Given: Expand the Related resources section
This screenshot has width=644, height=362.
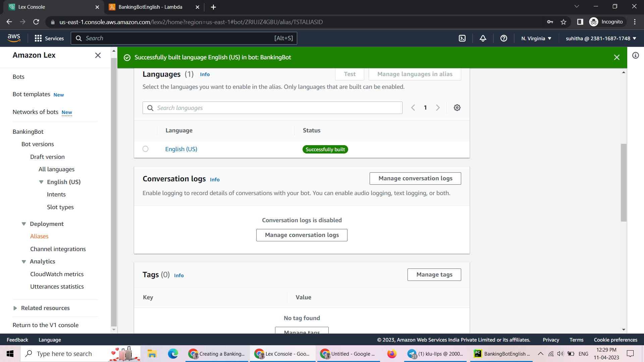Looking at the screenshot, I should click(15, 308).
